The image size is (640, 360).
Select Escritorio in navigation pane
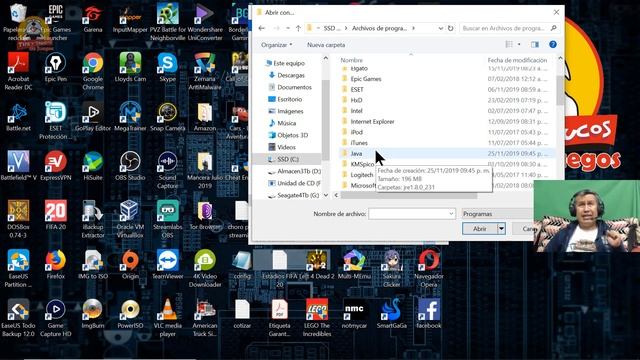[289, 99]
